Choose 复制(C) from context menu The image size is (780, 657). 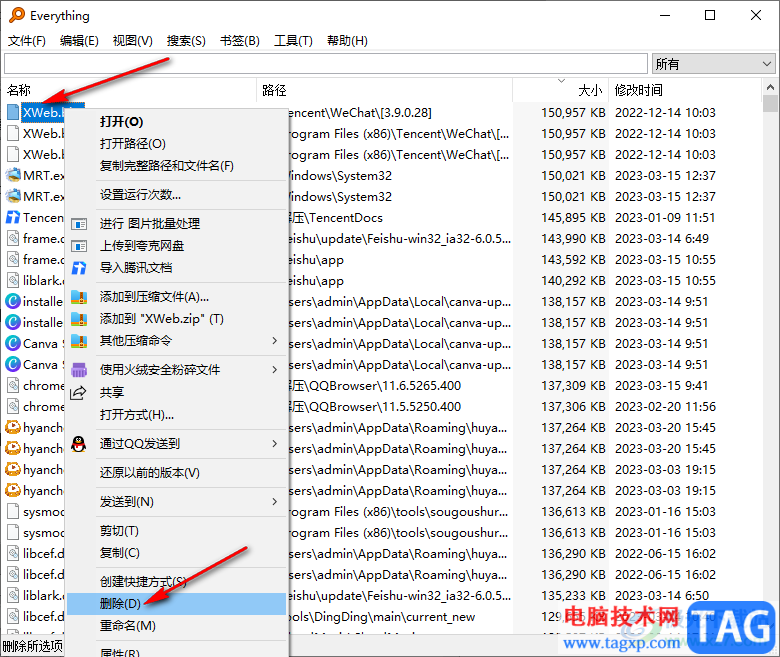pyautogui.click(x=120, y=553)
